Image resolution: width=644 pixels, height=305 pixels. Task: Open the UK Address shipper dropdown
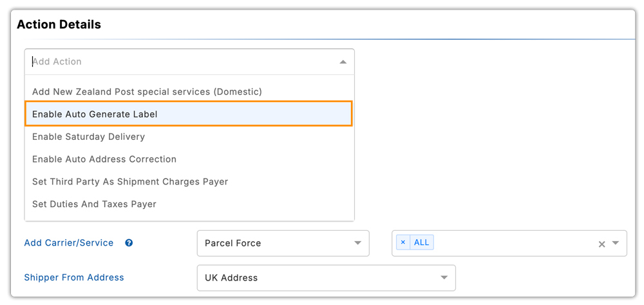[x=325, y=278]
